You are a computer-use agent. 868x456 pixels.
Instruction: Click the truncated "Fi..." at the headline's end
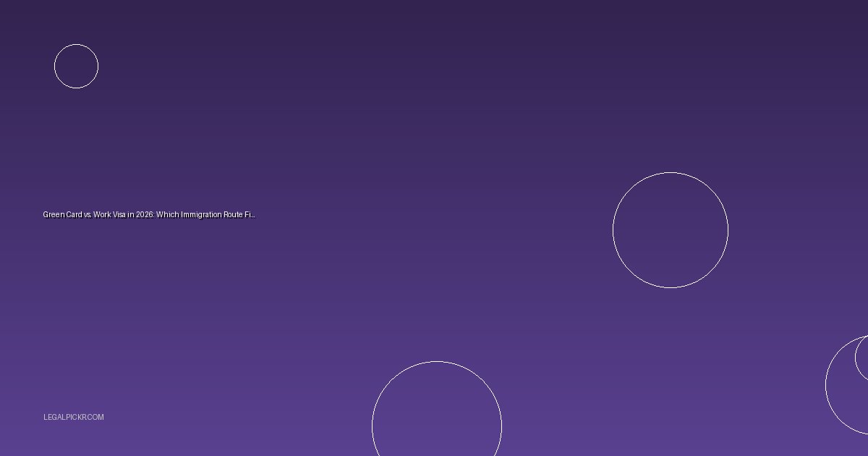(x=250, y=215)
